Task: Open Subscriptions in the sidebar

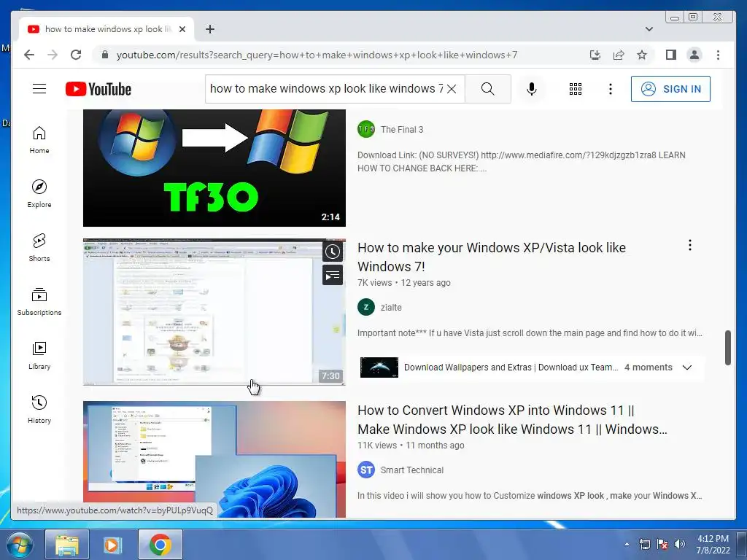Action: [39, 302]
